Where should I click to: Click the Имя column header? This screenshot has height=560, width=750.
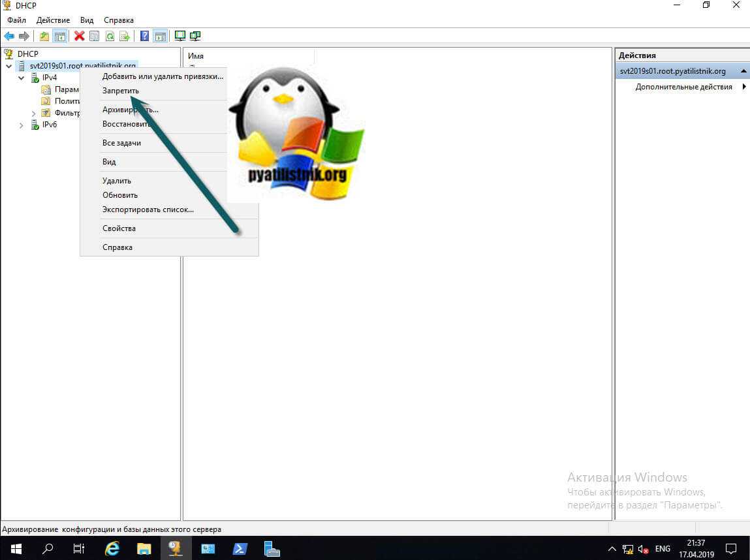click(x=196, y=56)
